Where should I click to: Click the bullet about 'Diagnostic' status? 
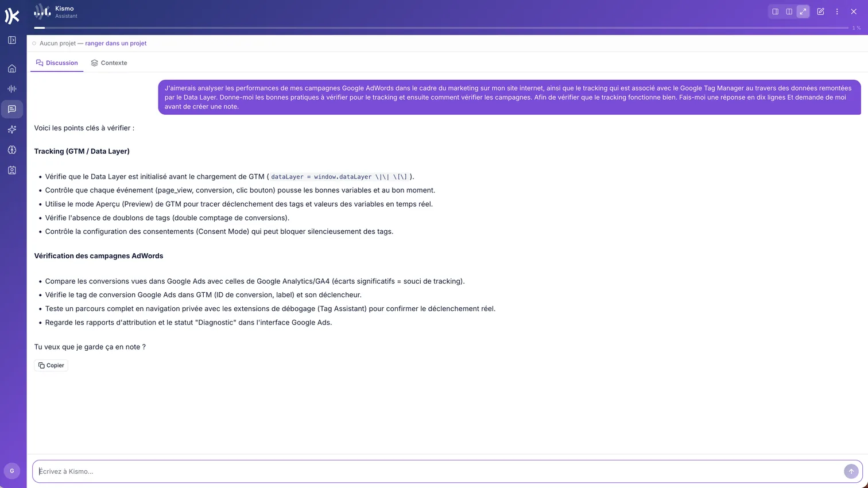pos(188,322)
